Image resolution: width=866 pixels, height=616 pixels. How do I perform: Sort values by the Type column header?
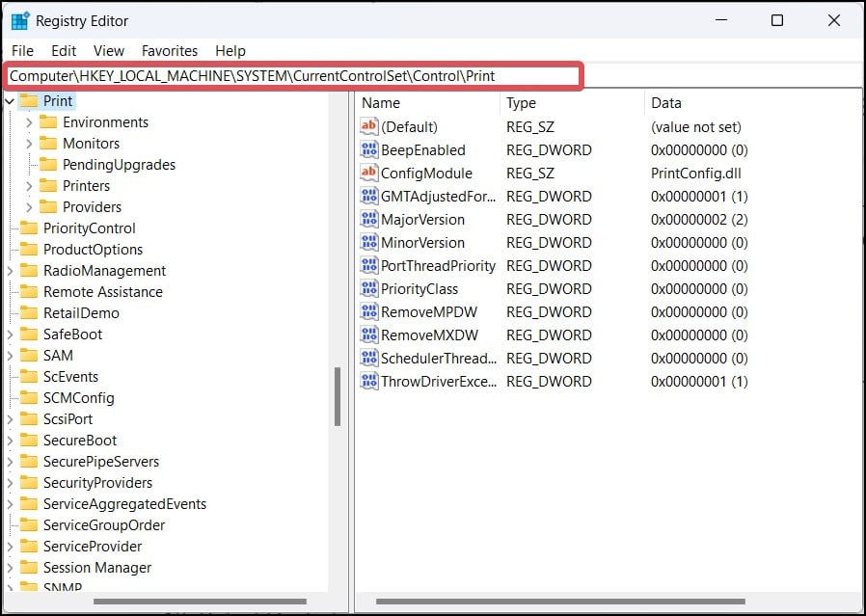click(x=572, y=103)
